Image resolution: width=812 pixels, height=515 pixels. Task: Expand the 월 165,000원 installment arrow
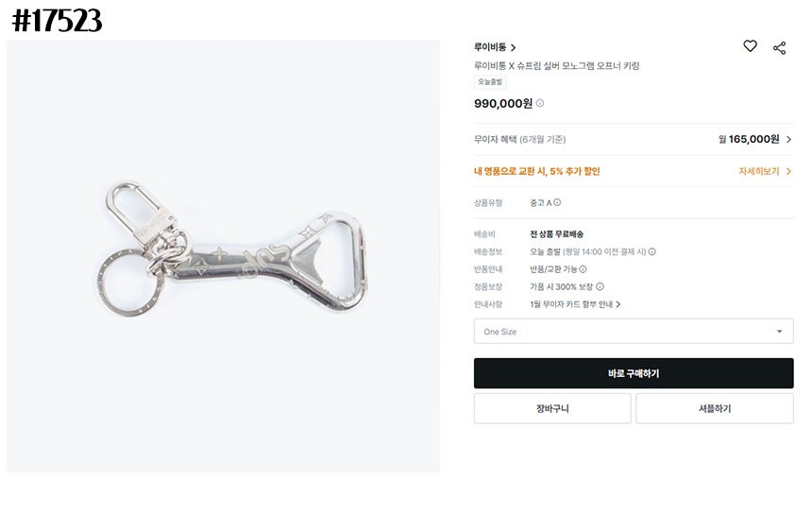point(788,140)
